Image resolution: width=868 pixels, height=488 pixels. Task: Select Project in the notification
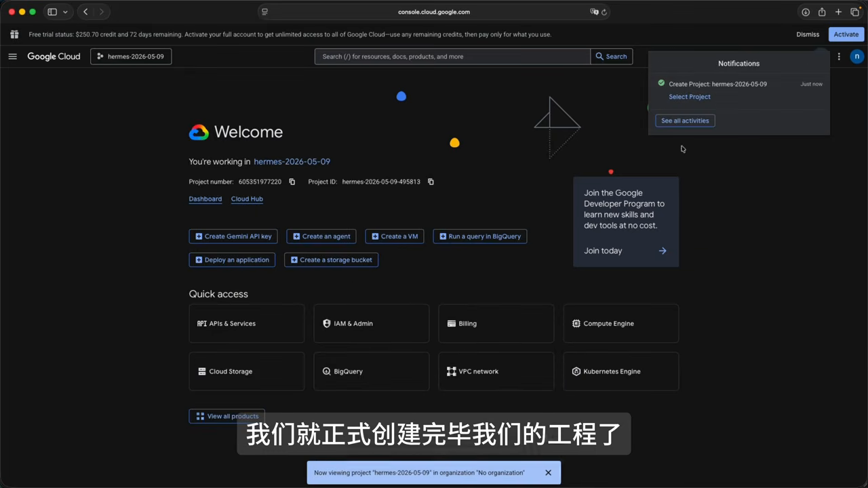pos(690,96)
